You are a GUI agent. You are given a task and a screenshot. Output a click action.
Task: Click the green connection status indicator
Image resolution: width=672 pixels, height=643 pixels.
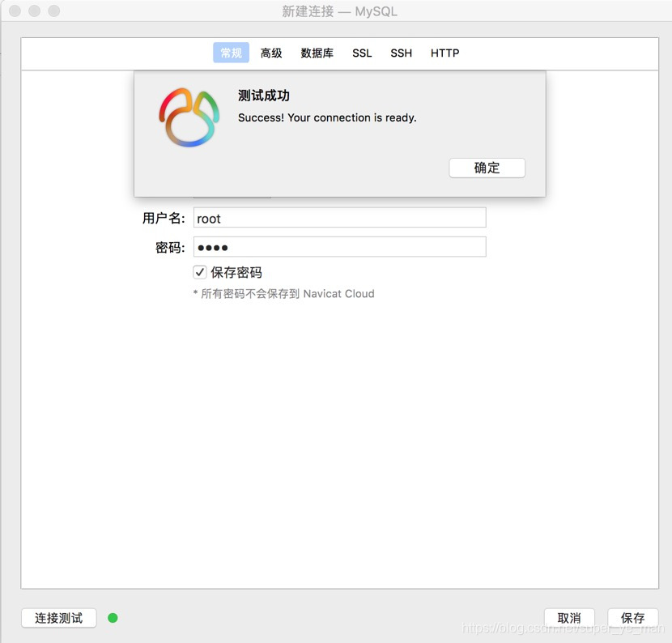(x=113, y=618)
